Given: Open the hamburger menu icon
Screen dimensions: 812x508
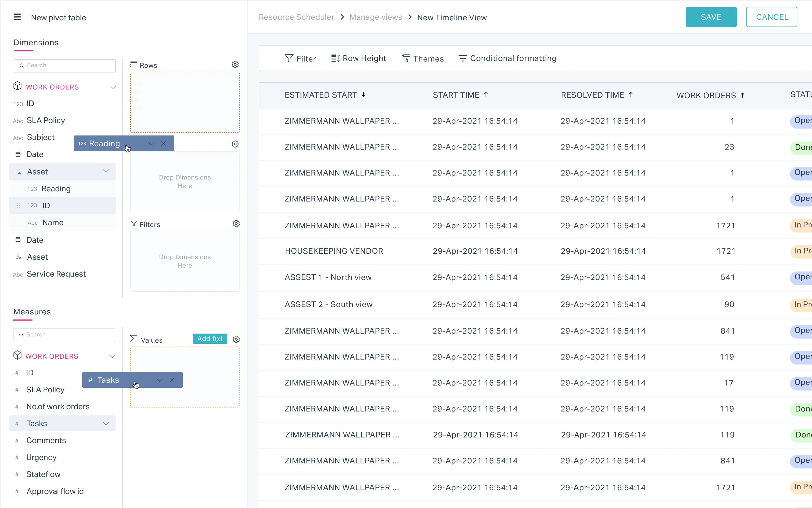Looking at the screenshot, I should tap(17, 17).
